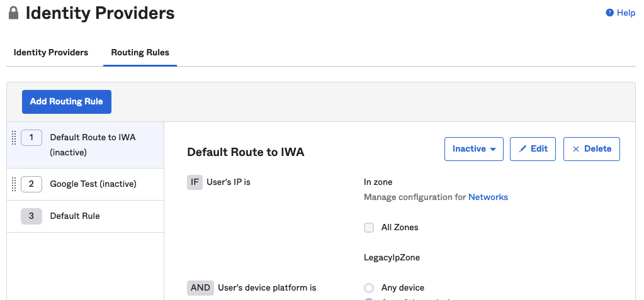644x300 pixels.
Task: Enable the All Zones checkbox
Action: coord(369,228)
